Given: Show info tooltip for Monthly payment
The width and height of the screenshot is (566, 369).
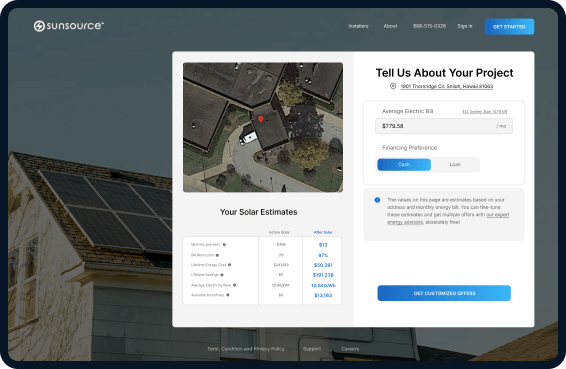Looking at the screenshot, I should click(224, 245).
